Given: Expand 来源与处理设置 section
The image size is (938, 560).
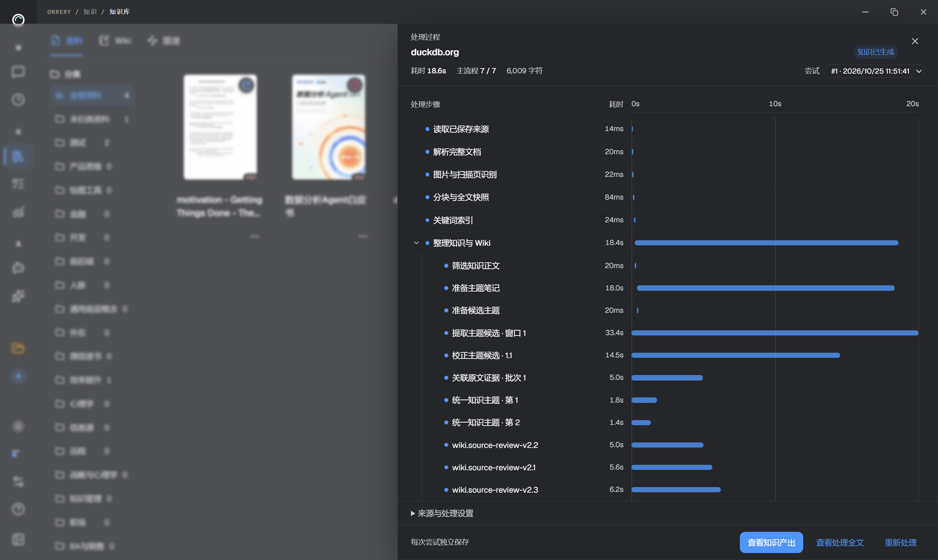Looking at the screenshot, I should click(x=442, y=513).
